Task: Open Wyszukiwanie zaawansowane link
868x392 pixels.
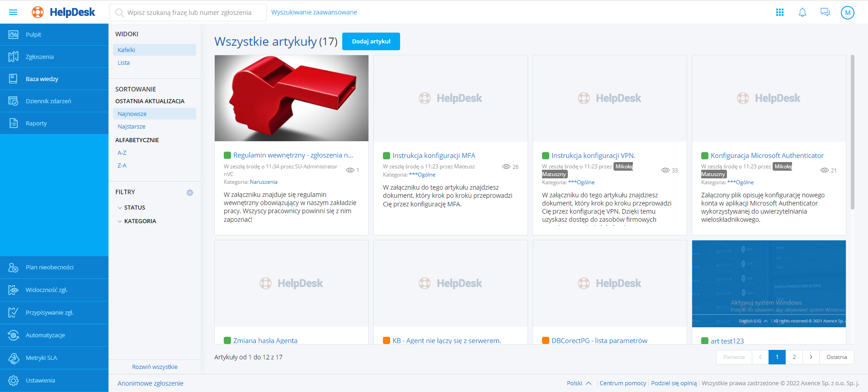Action: pos(314,12)
